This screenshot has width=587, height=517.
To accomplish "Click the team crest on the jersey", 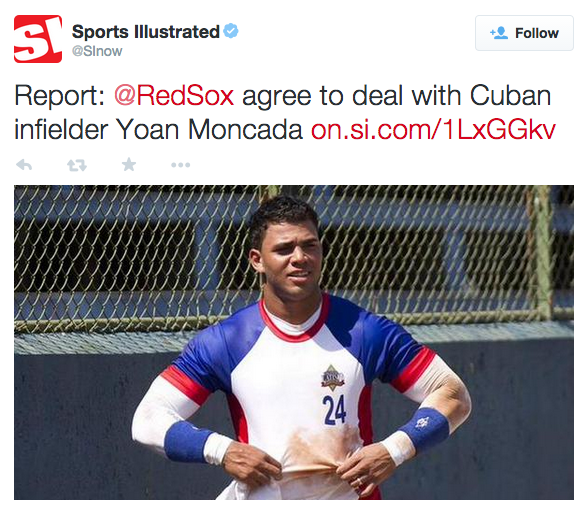I will click(x=333, y=377).
